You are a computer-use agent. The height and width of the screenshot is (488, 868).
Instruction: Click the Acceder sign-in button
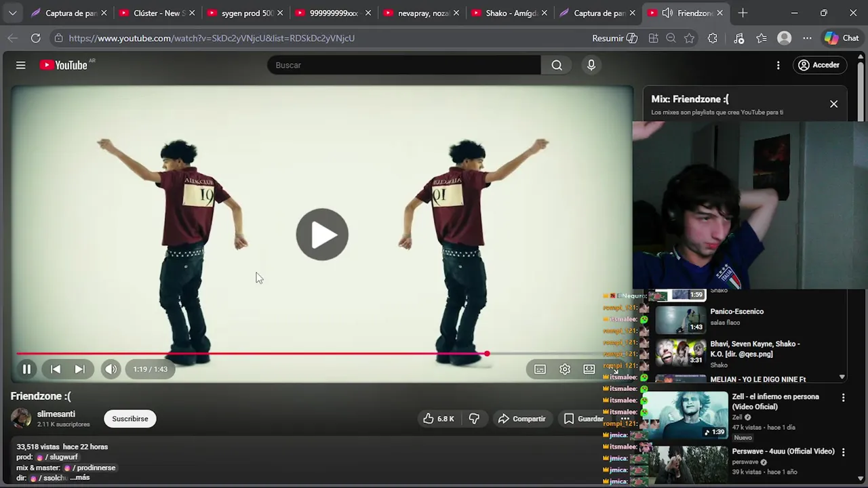click(x=819, y=65)
